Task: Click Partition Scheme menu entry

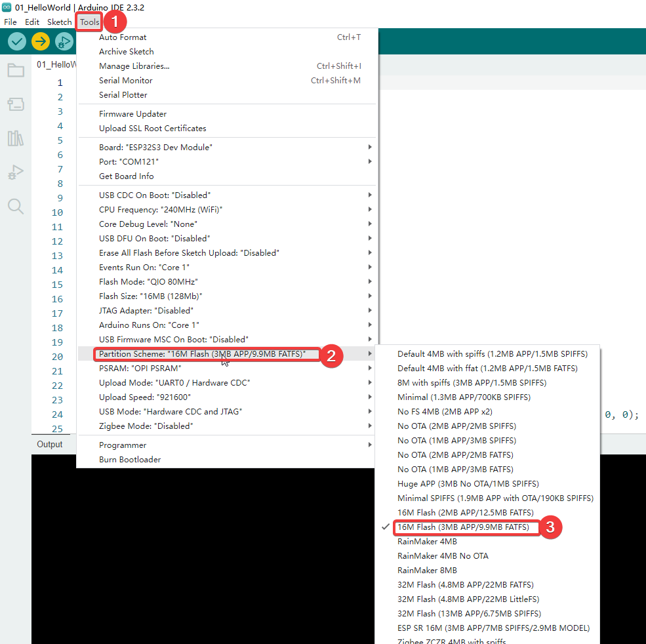Action: click(227, 353)
